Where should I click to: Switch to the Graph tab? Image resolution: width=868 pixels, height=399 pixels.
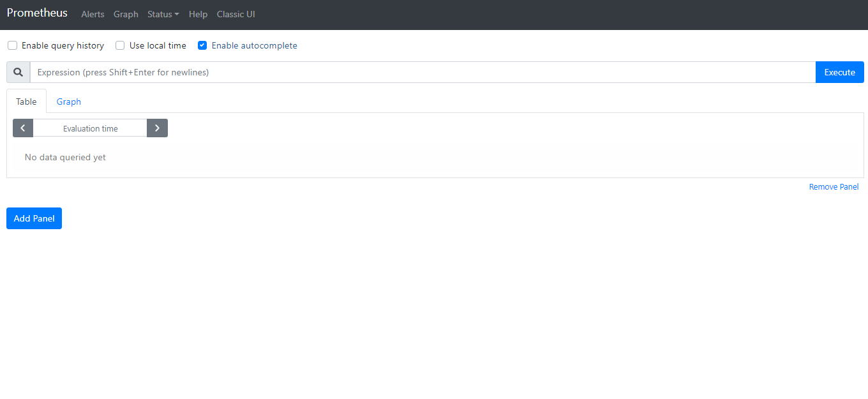click(x=68, y=102)
